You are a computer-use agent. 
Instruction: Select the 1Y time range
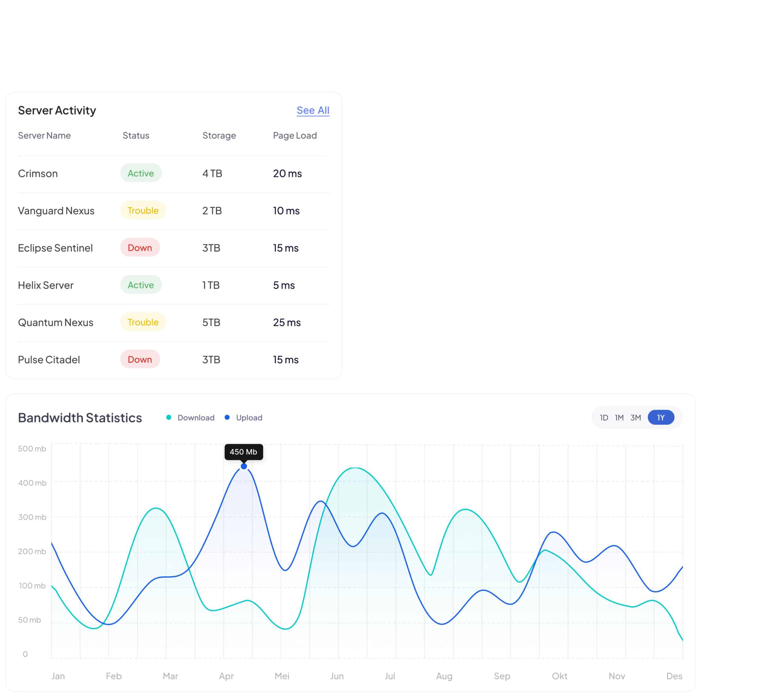[661, 418]
